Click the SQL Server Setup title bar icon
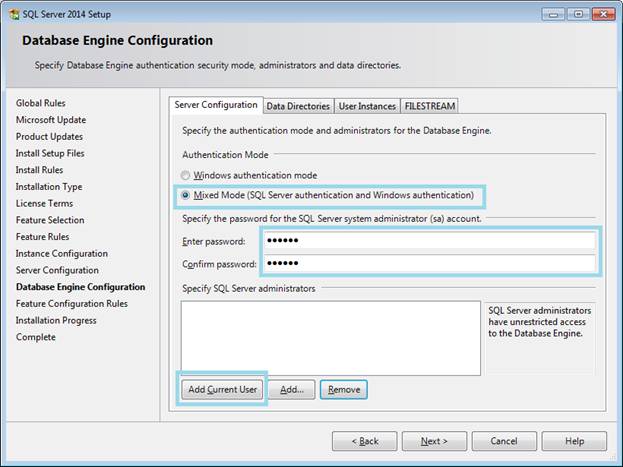 coord(14,15)
